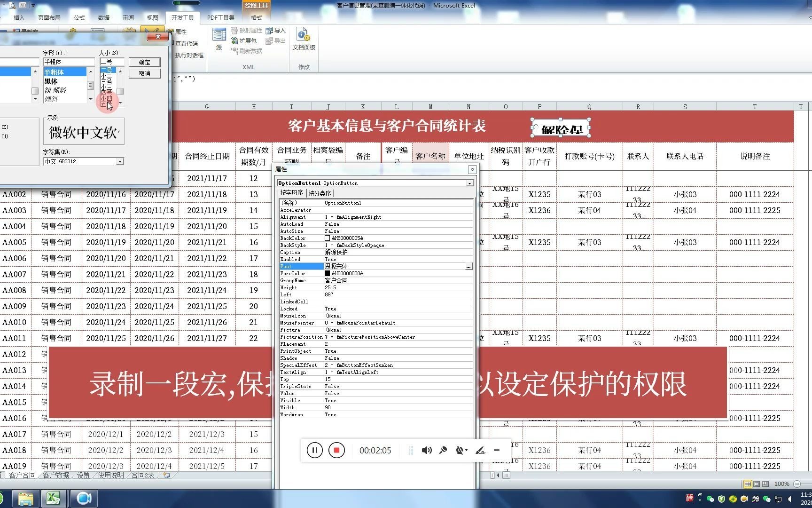812x508 pixels.
Task: Mute the speaker in the recording bar
Action: coord(427,450)
